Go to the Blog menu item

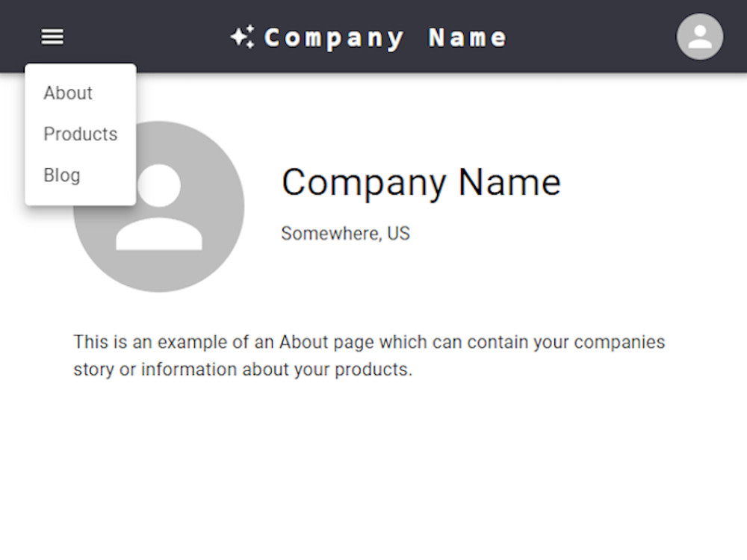click(62, 175)
